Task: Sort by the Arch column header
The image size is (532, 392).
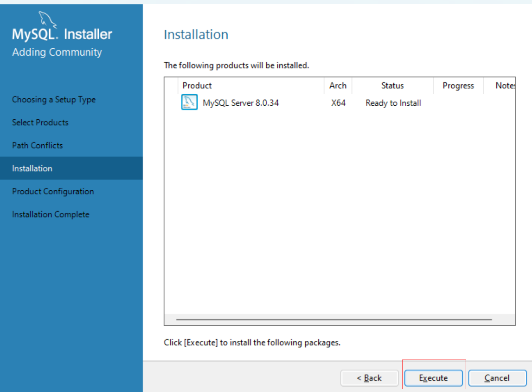Action: (338, 85)
